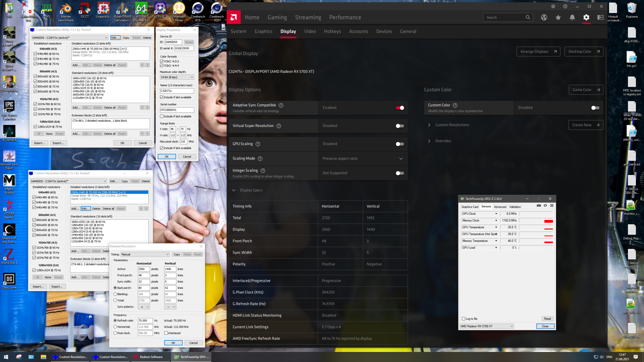Image resolution: width=644 pixels, height=362 pixels.
Task: Open the Maximum color depth dropdown
Action: pyautogui.click(x=177, y=77)
